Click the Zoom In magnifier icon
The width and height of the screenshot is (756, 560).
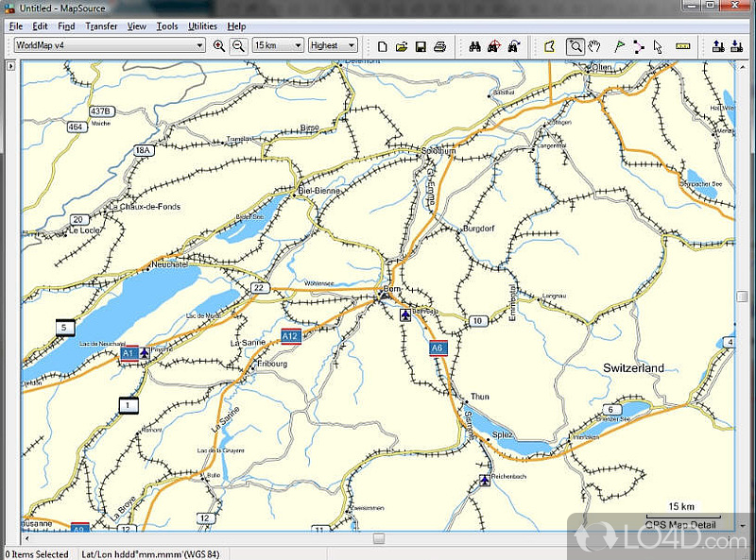pyautogui.click(x=219, y=45)
